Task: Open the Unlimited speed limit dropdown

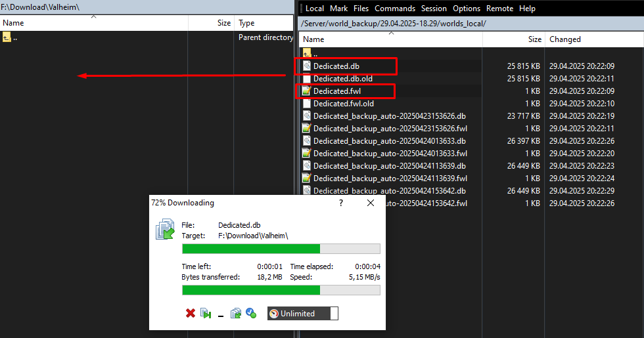Action: (302, 314)
